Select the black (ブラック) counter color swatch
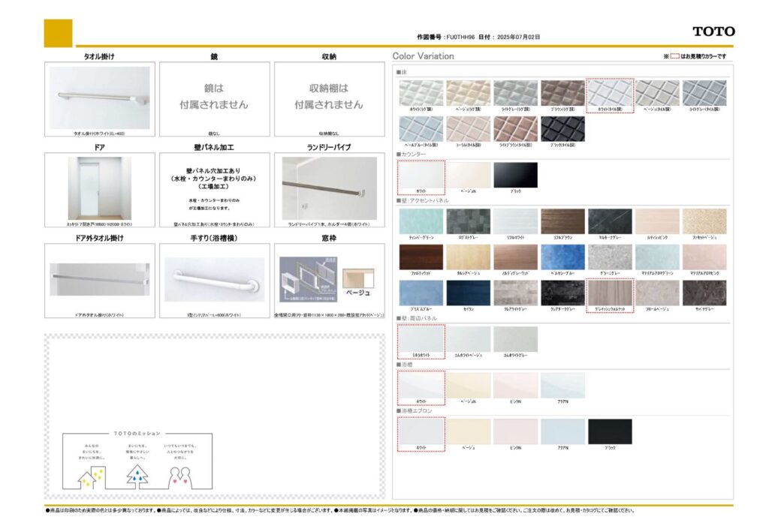 [x=515, y=175]
